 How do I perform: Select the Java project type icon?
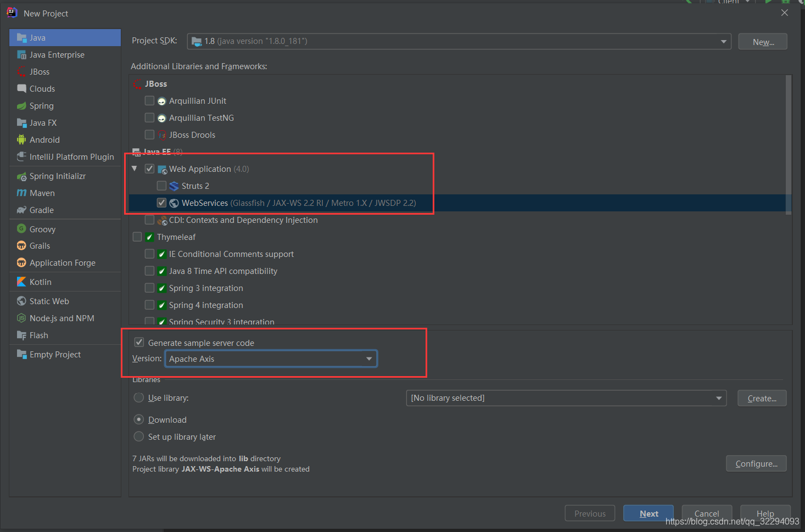(22, 38)
